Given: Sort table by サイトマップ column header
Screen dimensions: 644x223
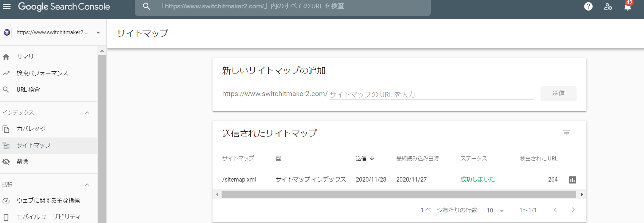Looking at the screenshot, I should coord(238,158).
